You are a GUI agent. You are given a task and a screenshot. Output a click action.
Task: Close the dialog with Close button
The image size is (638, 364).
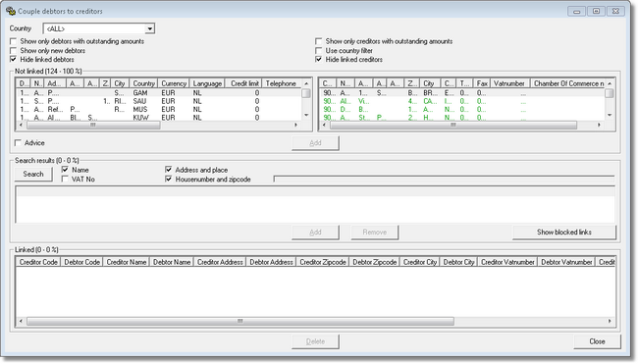(598, 341)
